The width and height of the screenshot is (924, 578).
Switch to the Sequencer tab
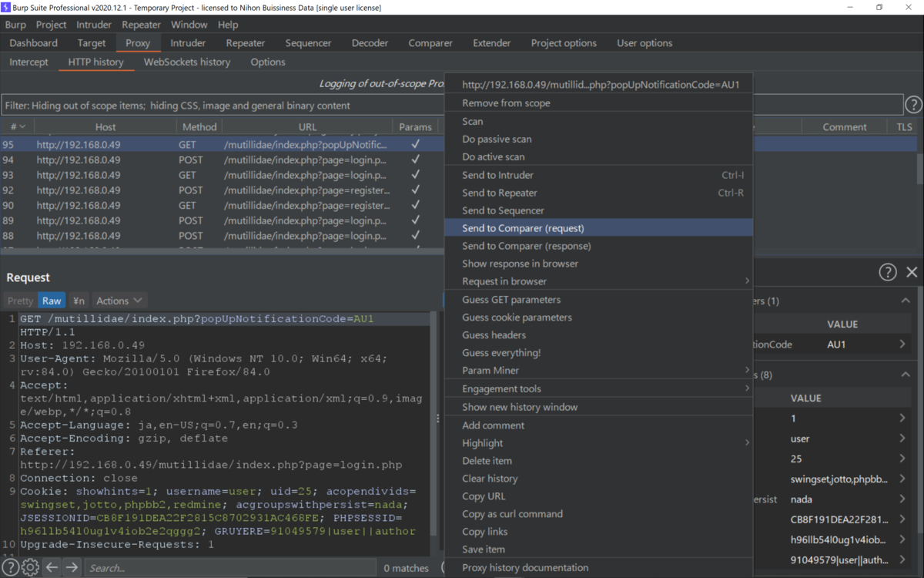point(308,43)
